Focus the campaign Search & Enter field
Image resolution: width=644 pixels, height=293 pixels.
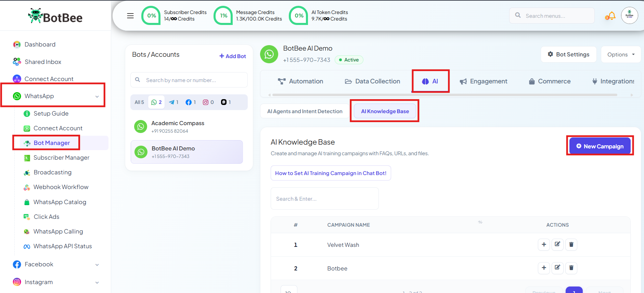tap(325, 199)
